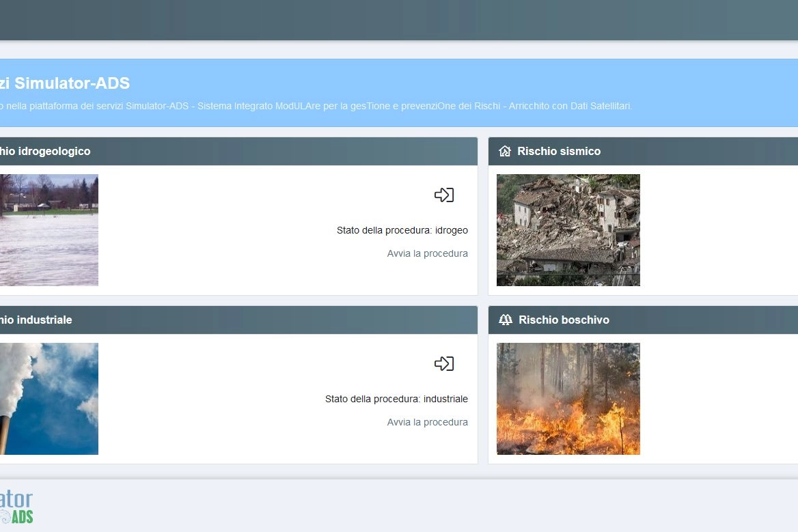798x532 pixels.
Task: Click the rischio industriale card header
Action: (238, 320)
